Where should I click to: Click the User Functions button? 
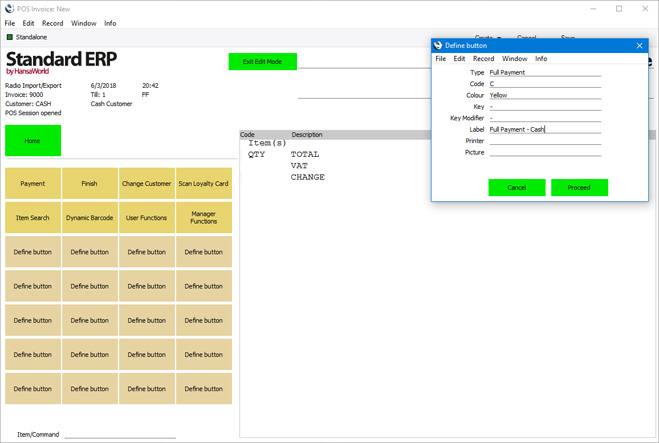(x=147, y=217)
